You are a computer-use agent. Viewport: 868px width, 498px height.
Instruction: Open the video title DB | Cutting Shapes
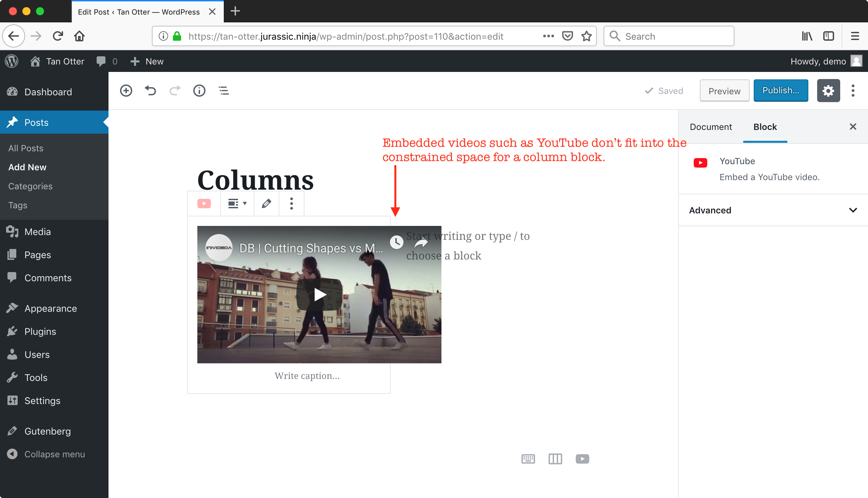tap(311, 248)
